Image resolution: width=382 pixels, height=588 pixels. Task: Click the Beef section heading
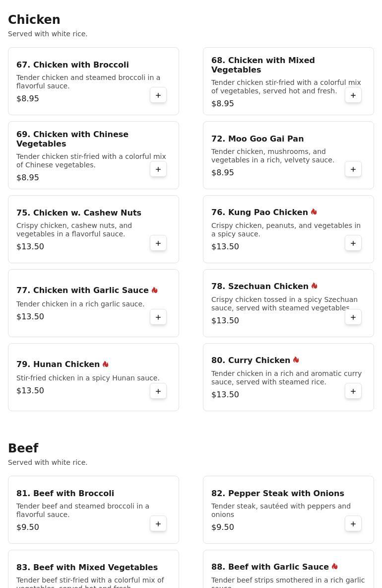pyautogui.click(x=23, y=448)
